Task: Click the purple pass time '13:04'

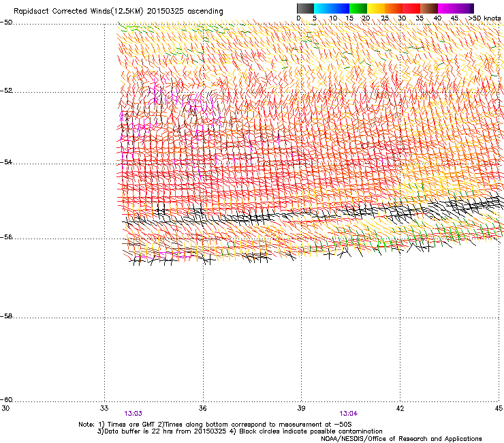Action: coord(349,414)
